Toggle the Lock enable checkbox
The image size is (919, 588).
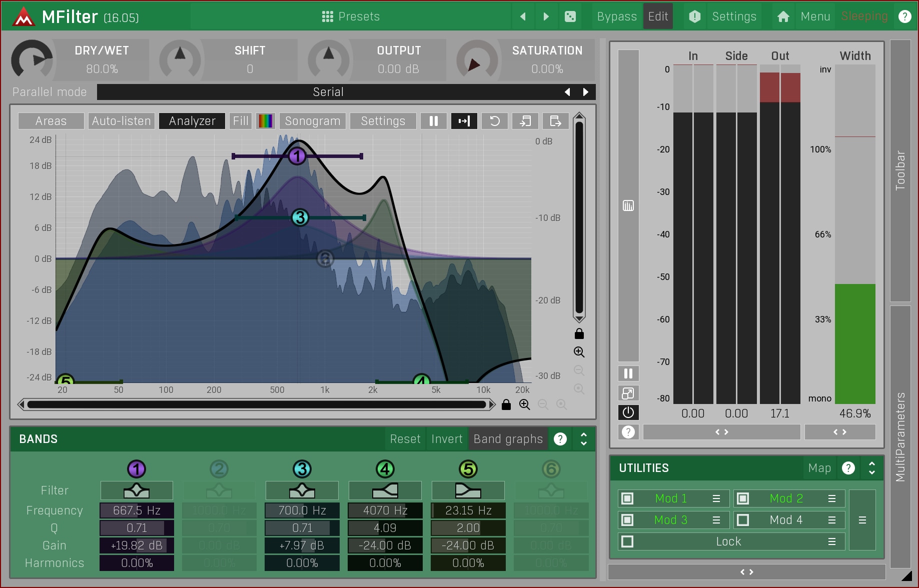pos(627,541)
